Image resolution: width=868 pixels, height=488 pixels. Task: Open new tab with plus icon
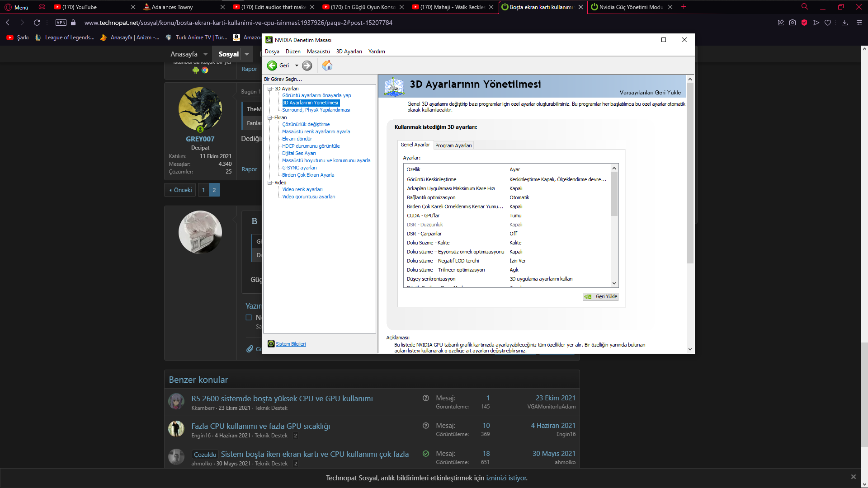click(684, 7)
